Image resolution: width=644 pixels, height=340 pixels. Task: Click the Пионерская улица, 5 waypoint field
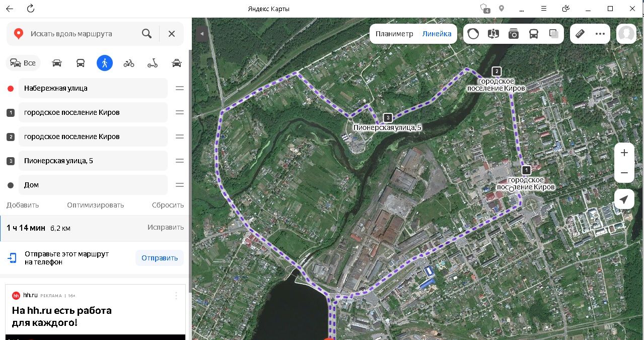click(x=93, y=161)
